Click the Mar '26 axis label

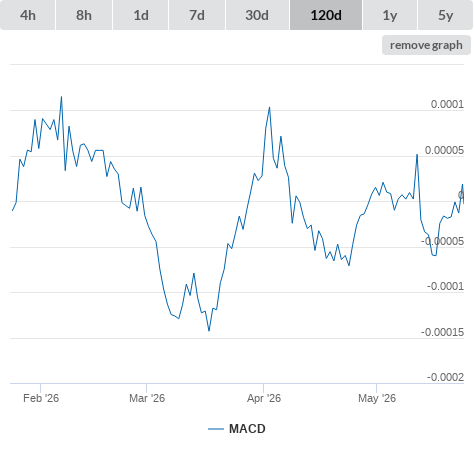click(x=147, y=398)
